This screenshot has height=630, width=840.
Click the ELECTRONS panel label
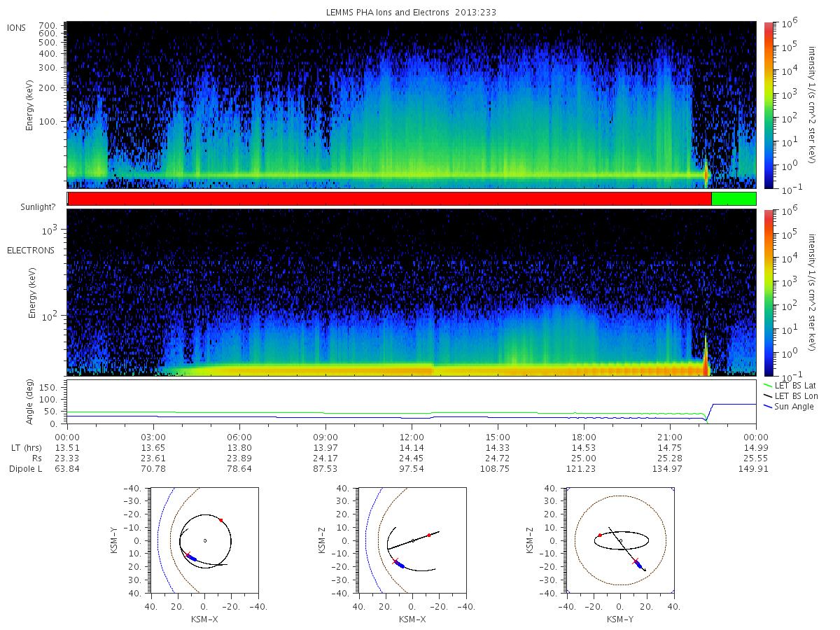(x=31, y=250)
